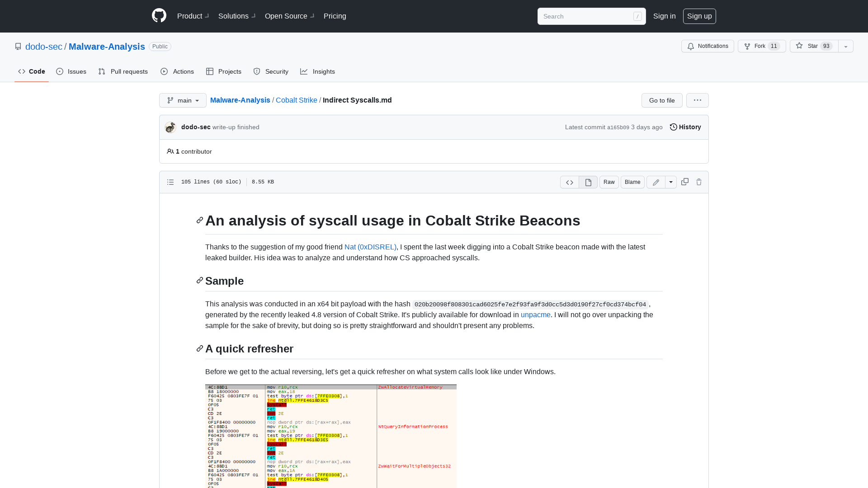Click the History button for file

pos(685,127)
